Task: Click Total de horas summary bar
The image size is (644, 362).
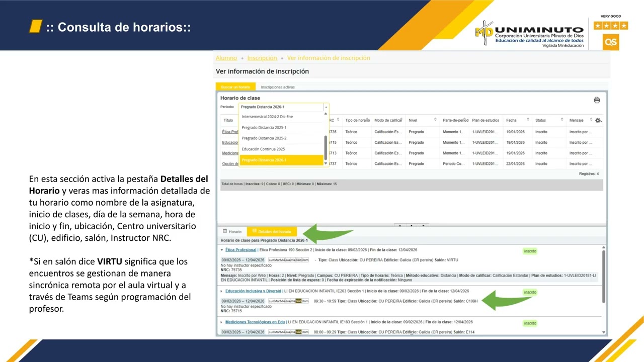Action: pyautogui.click(x=412, y=185)
